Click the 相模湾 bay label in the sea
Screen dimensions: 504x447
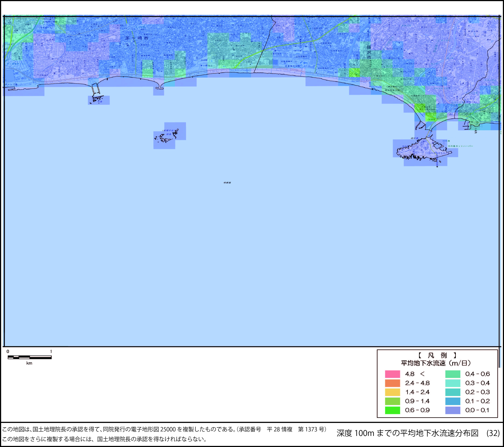(227, 183)
